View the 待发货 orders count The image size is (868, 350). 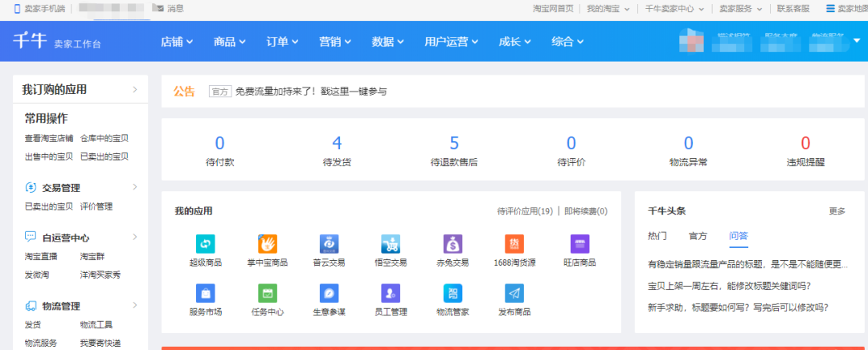pos(337,144)
